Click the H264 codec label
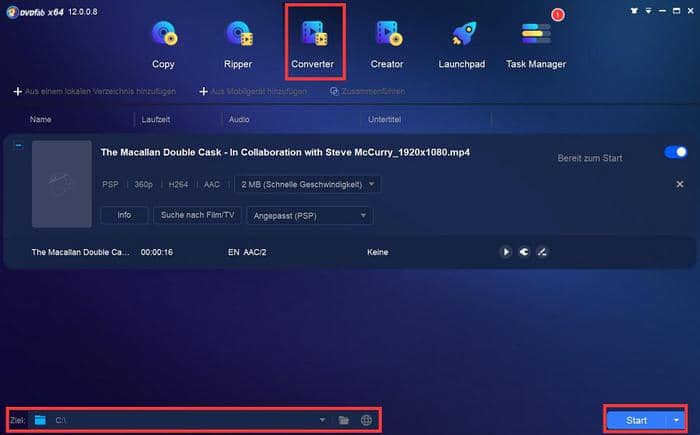700x435 pixels. coord(178,184)
